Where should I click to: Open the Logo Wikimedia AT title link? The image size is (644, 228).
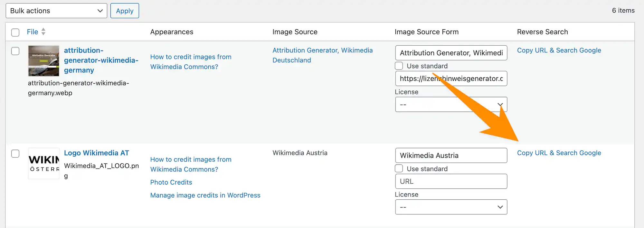coord(96,153)
